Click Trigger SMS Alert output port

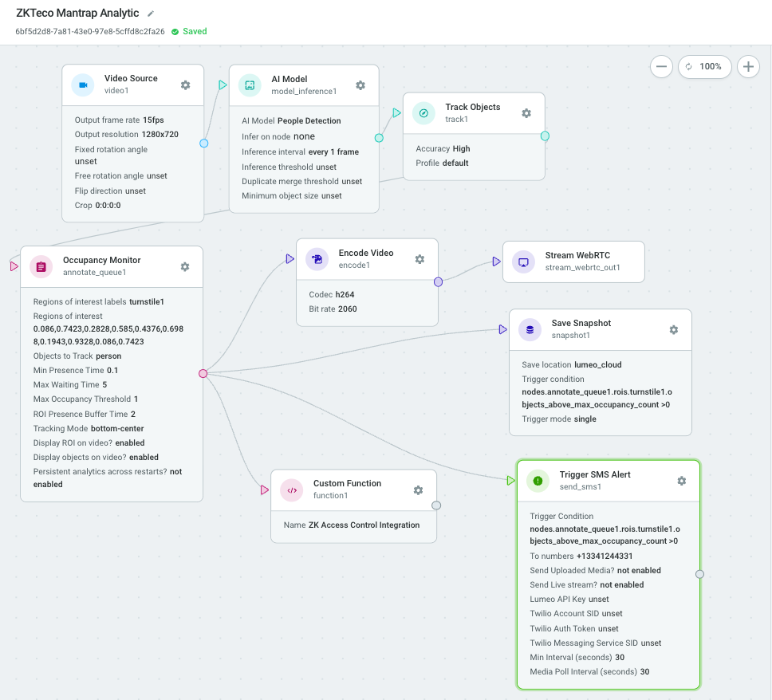pos(699,574)
